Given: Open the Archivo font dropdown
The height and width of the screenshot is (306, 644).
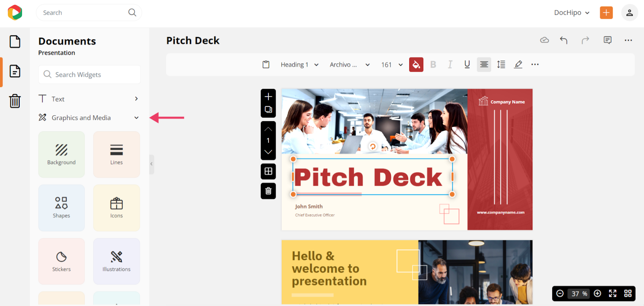Looking at the screenshot, I should 349,64.
